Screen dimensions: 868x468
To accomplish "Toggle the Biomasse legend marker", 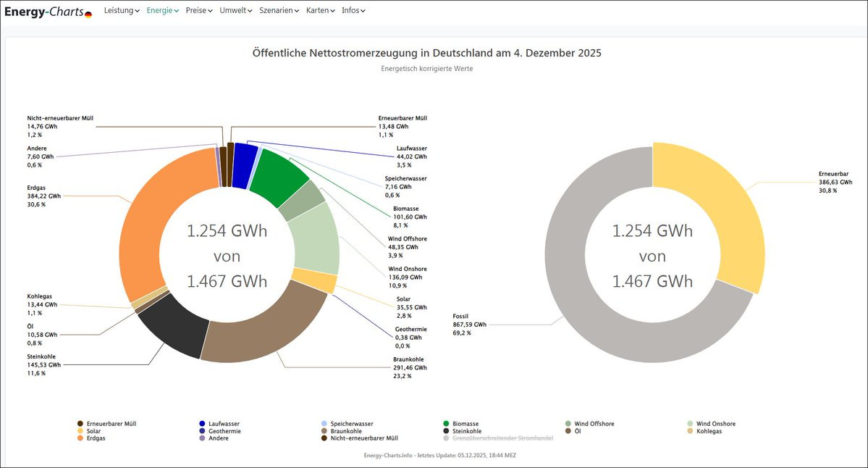I will [x=446, y=424].
